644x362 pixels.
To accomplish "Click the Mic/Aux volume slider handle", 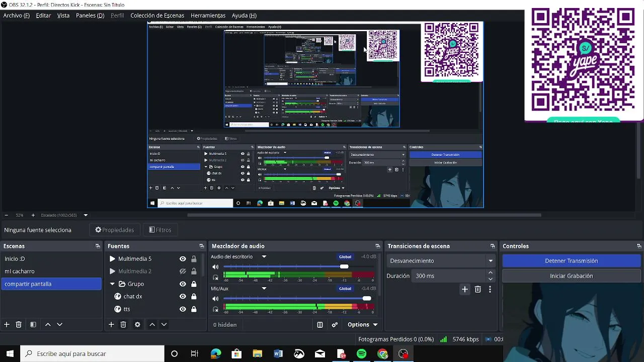I will click(367, 298).
